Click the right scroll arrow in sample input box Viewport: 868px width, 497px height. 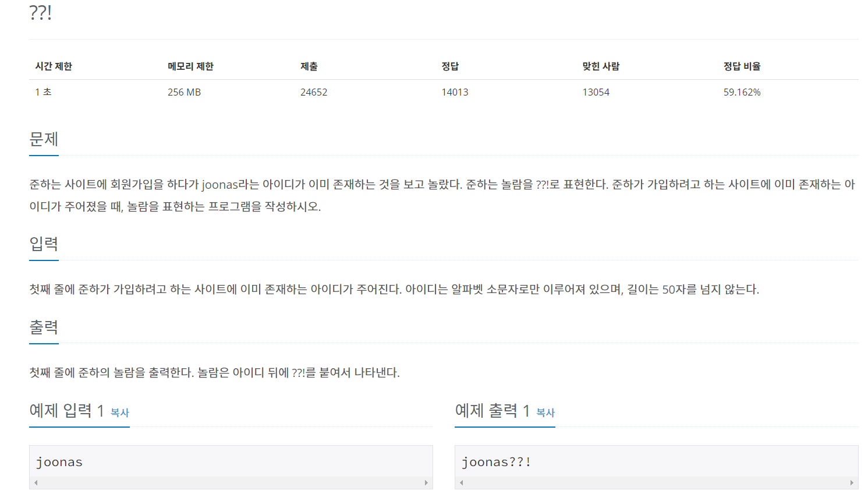pyautogui.click(x=426, y=482)
